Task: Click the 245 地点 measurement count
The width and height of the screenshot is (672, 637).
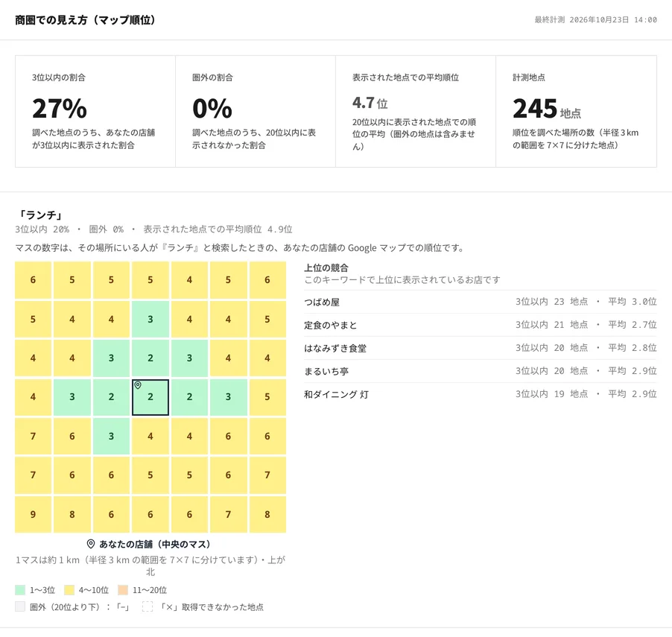Action: (x=547, y=109)
